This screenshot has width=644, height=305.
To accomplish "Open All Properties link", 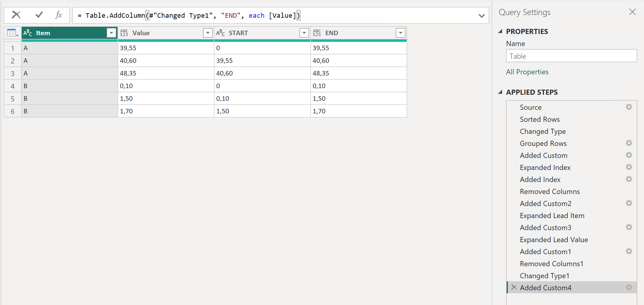I will (x=527, y=72).
